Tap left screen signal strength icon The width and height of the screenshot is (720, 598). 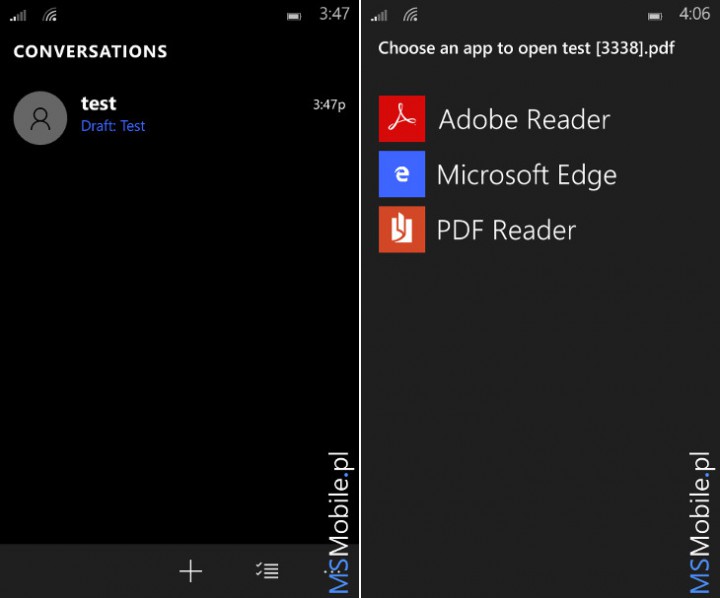[x=18, y=16]
